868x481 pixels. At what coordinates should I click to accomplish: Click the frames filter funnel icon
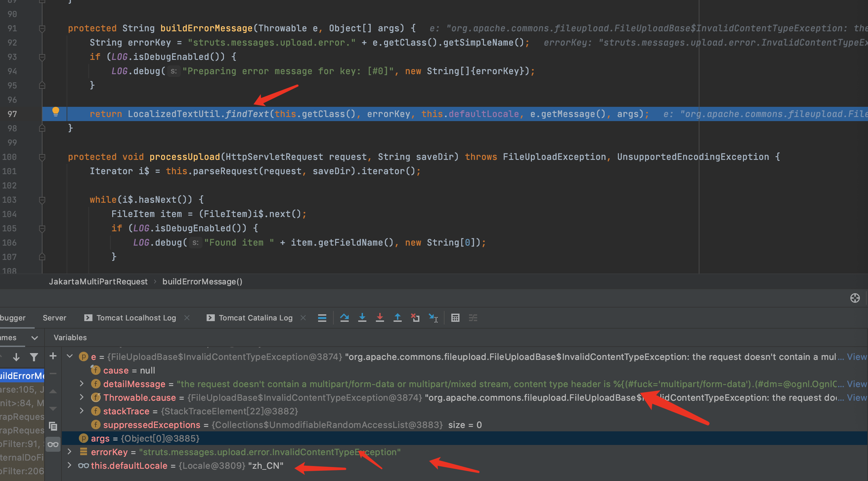click(34, 357)
